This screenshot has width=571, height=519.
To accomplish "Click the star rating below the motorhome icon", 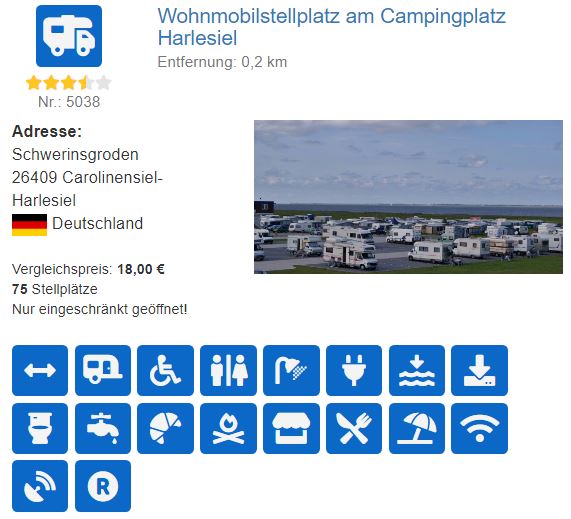I will point(68,83).
